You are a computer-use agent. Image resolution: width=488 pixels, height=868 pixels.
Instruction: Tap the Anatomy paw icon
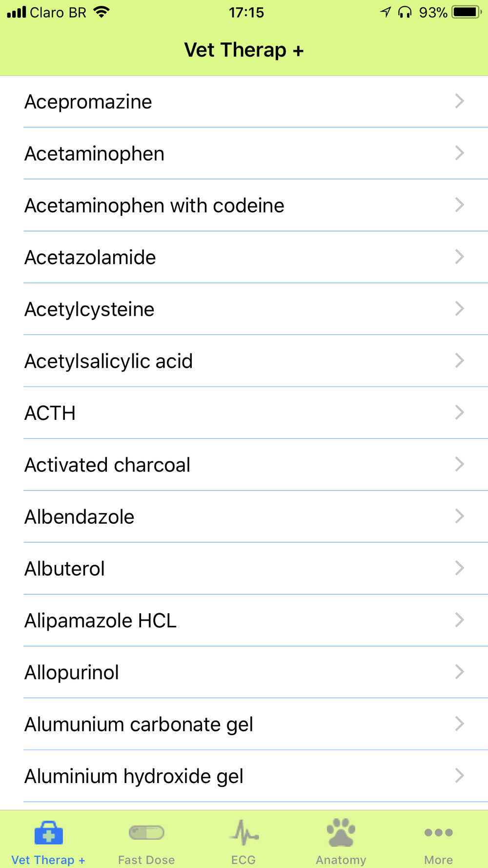tap(341, 832)
